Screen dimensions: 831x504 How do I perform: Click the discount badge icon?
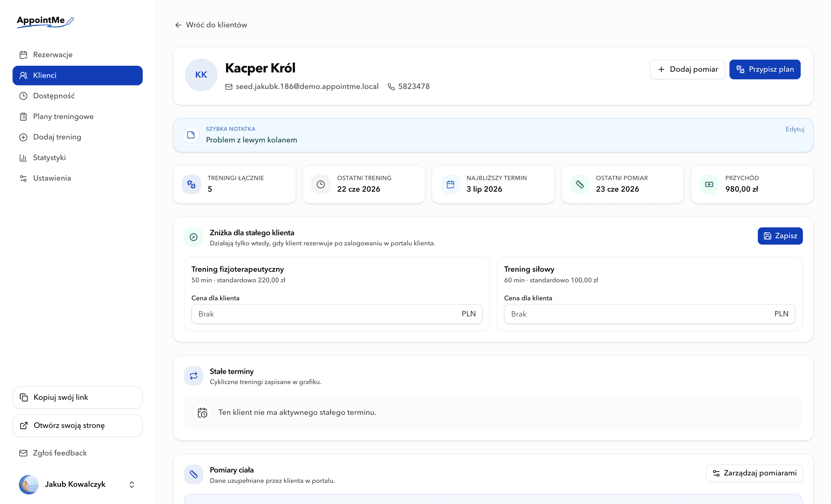point(194,237)
